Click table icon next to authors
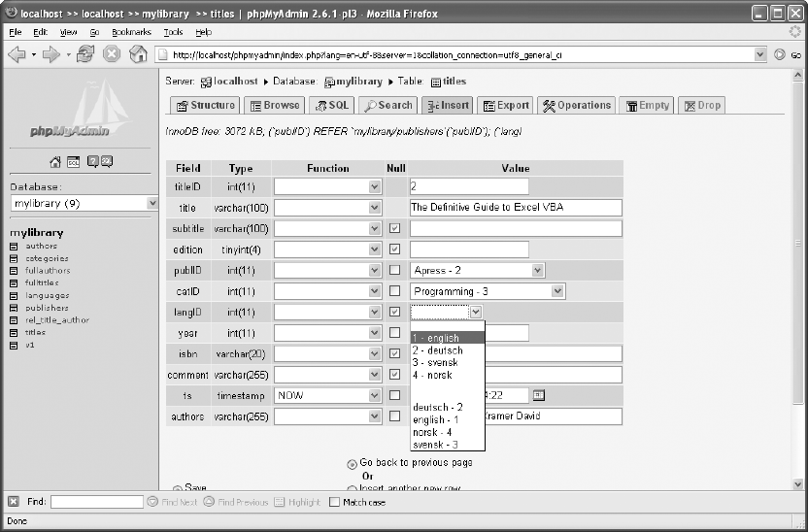The width and height of the screenshot is (808, 532). pos(14,247)
